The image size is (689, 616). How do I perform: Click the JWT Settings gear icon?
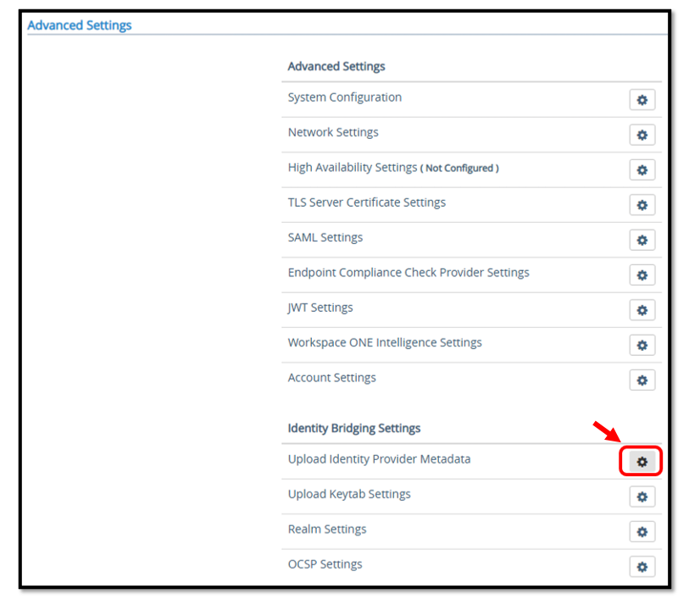(x=642, y=310)
